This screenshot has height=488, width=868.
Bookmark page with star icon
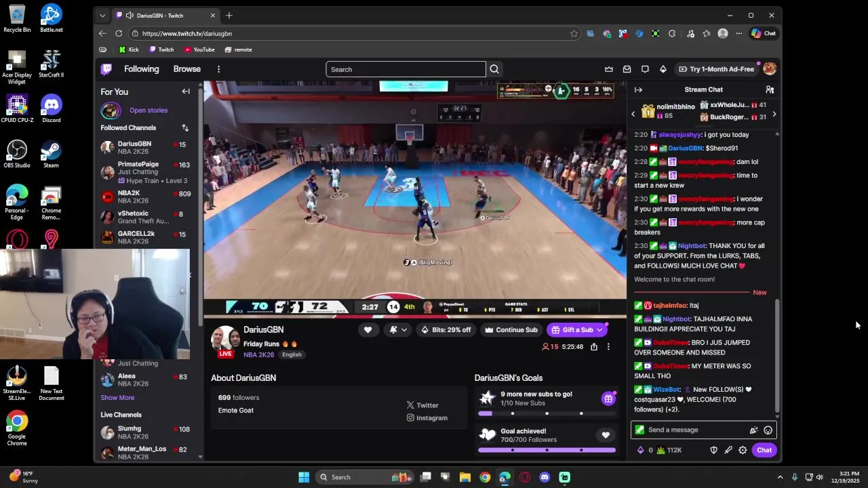point(574,33)
